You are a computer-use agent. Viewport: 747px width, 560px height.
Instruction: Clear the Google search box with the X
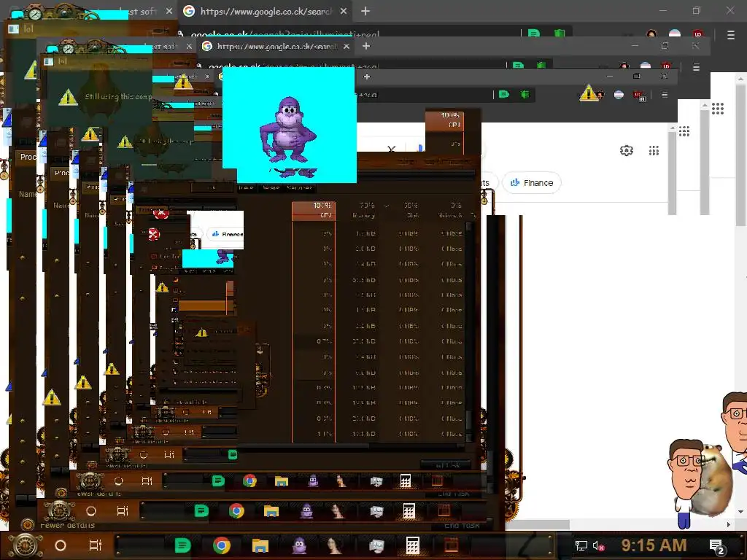(x=392, y=149)
